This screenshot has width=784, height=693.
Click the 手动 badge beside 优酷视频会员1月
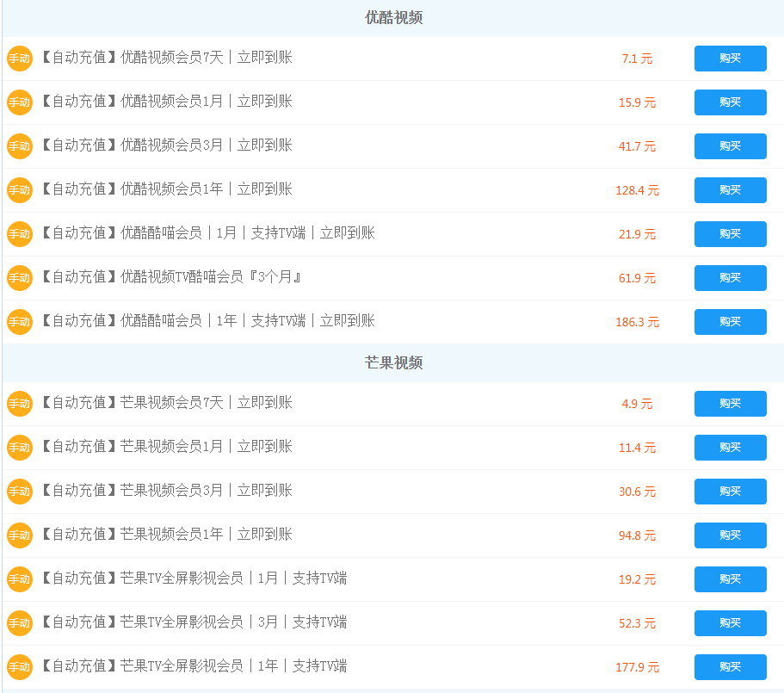coord(20,102)
